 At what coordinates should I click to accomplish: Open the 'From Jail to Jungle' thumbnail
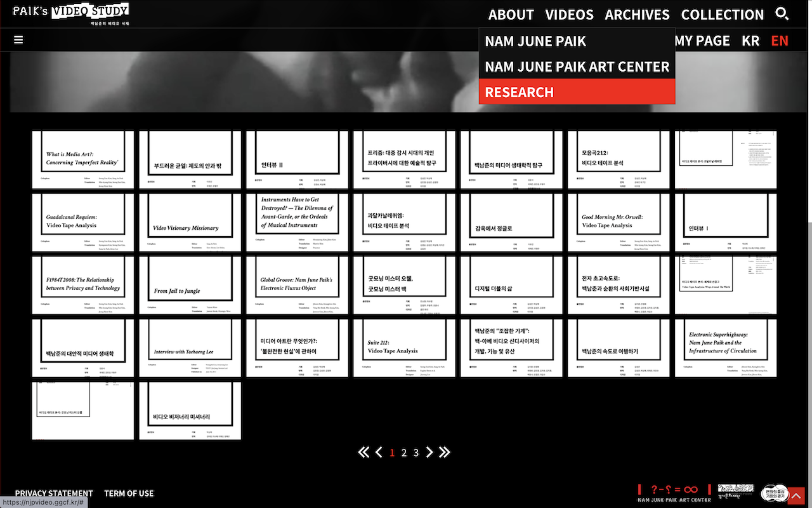pyautogui.click(x=190, y=286)
